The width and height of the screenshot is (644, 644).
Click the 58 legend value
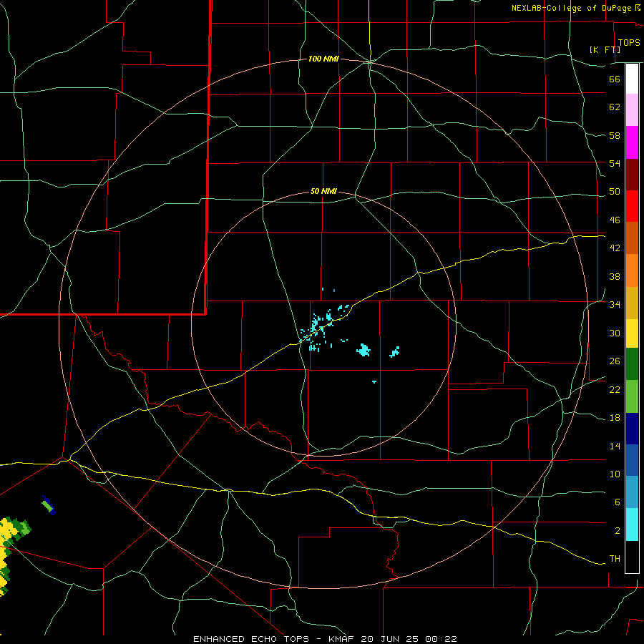(615, 135)
